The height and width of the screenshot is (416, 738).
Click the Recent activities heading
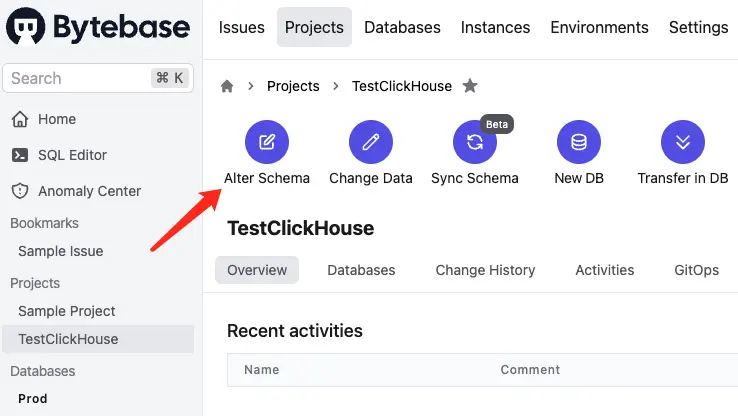pyautogui.click(x=295, y=331)
